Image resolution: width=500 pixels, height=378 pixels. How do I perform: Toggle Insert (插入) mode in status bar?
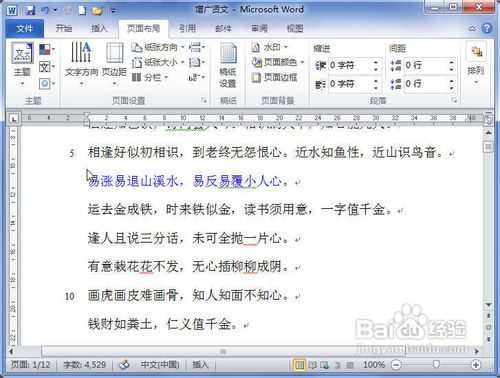pos(200,365)
